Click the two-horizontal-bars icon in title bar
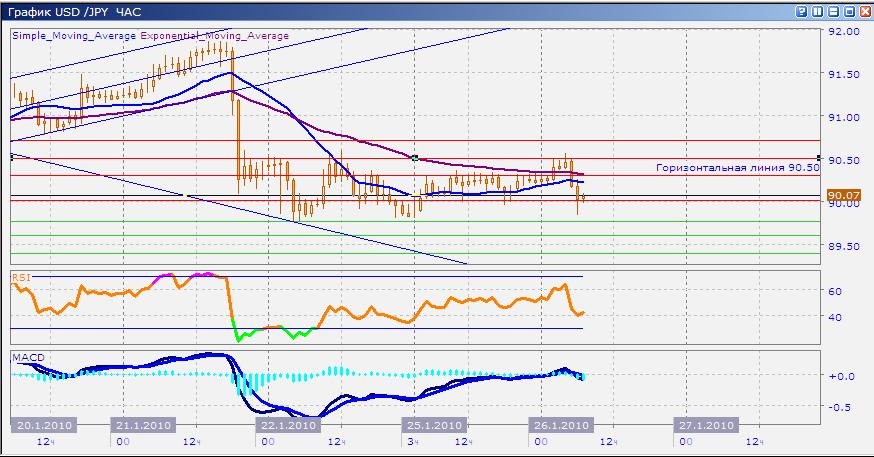The height and width of the screenshot is (457, 874). [x=833, y=11]
